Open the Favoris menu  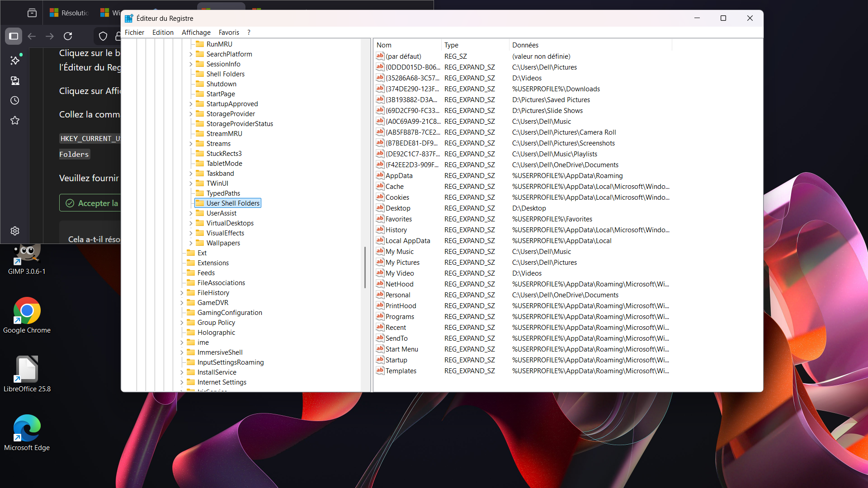[229, 32]
